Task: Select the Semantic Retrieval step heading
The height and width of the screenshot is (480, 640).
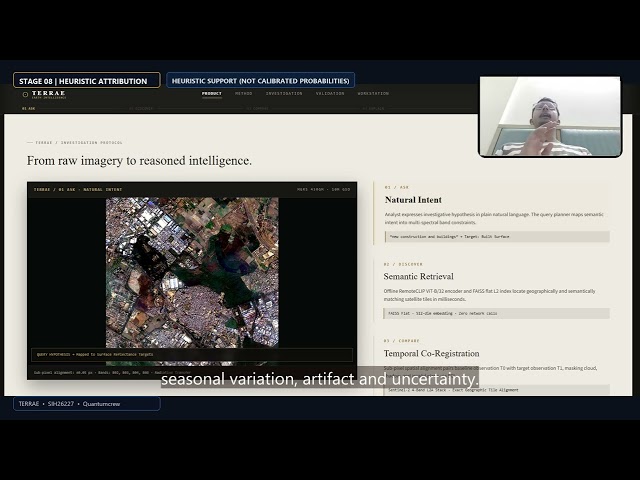Action: 418,276
